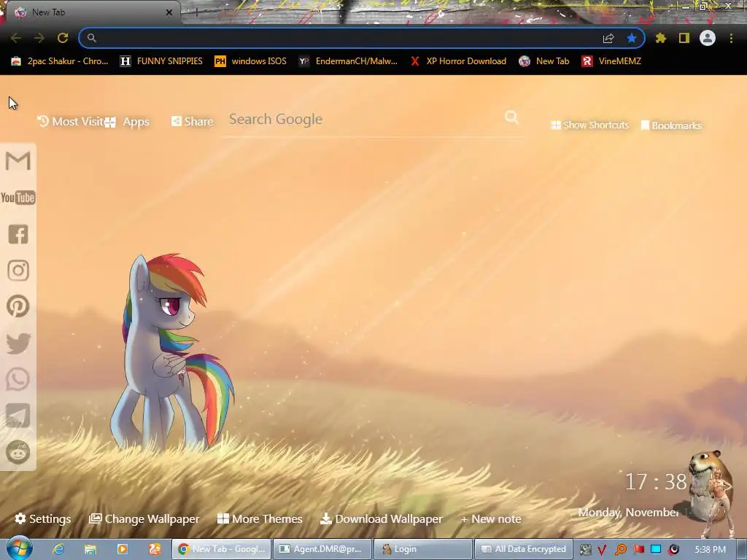This screenshot has width=747, height=560.
Task: Click the red flag tray icon
Action: pyautogui.click(x=638, y=549)
